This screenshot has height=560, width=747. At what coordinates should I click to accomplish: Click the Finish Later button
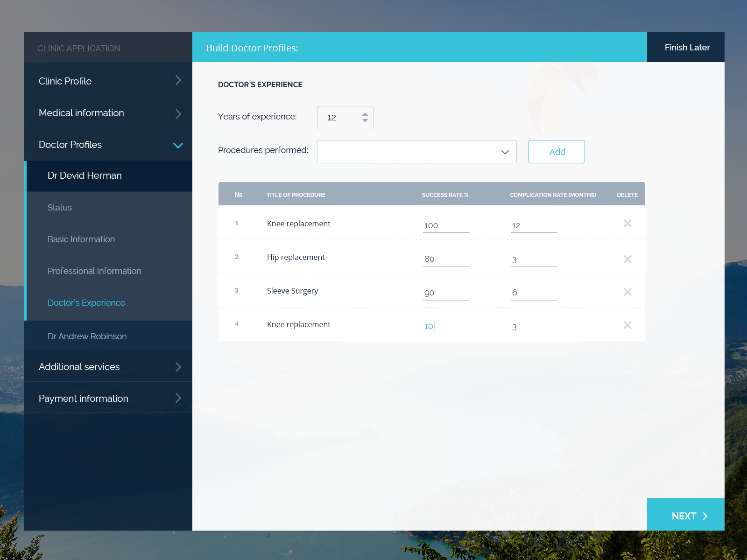click(x=686, y=47)
